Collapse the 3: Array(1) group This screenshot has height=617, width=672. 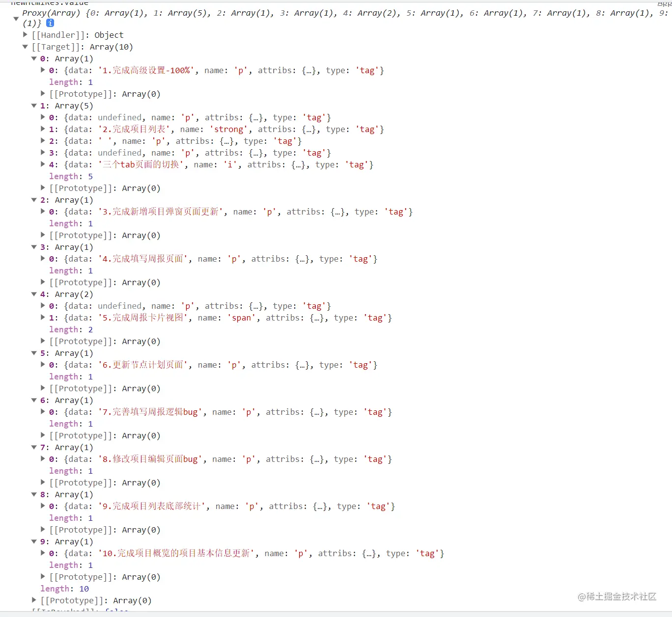34,247
